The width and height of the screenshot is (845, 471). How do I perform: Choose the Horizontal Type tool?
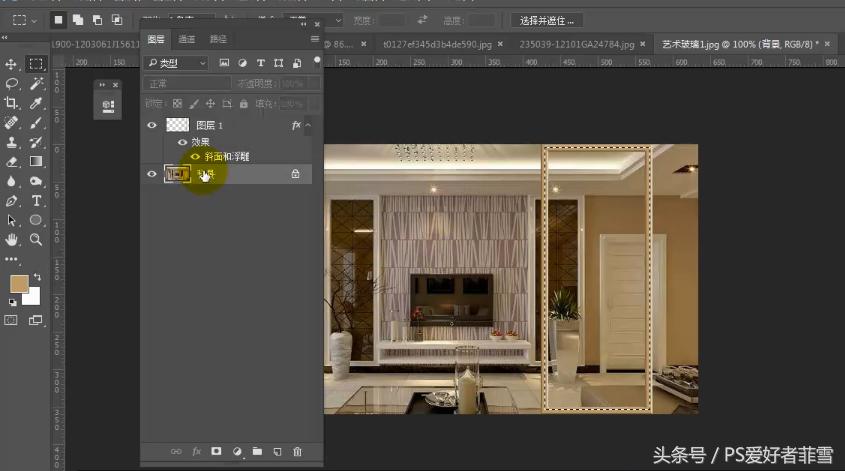36,201
